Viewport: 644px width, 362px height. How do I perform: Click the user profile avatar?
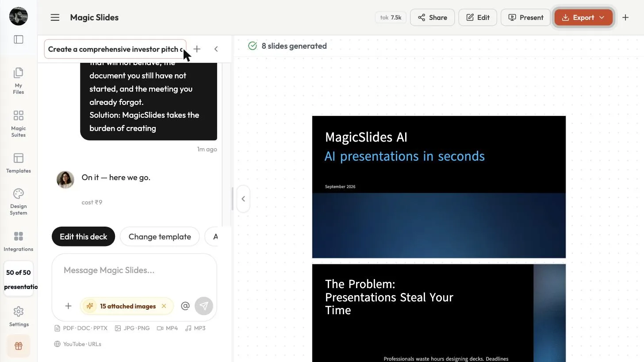[x=19, y=16]
